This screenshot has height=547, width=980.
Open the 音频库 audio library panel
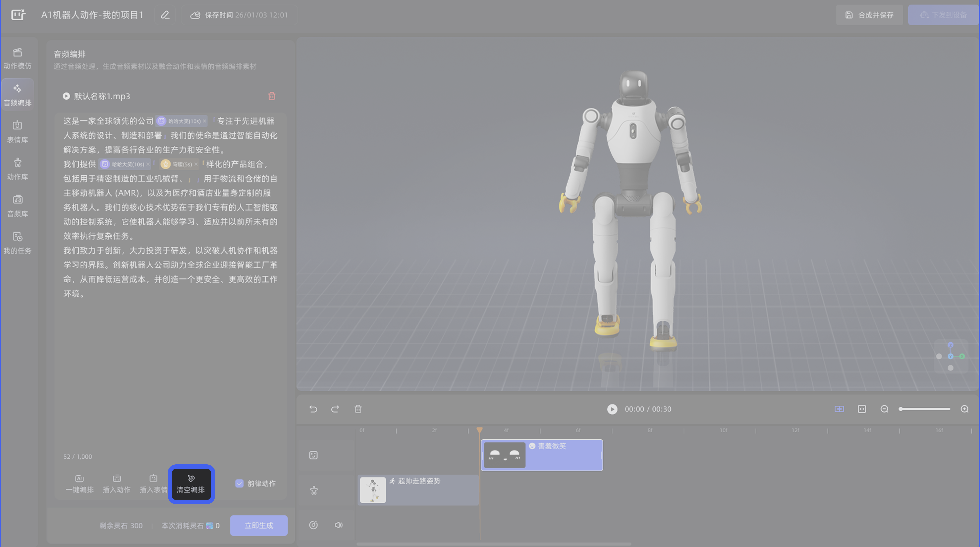18,204
